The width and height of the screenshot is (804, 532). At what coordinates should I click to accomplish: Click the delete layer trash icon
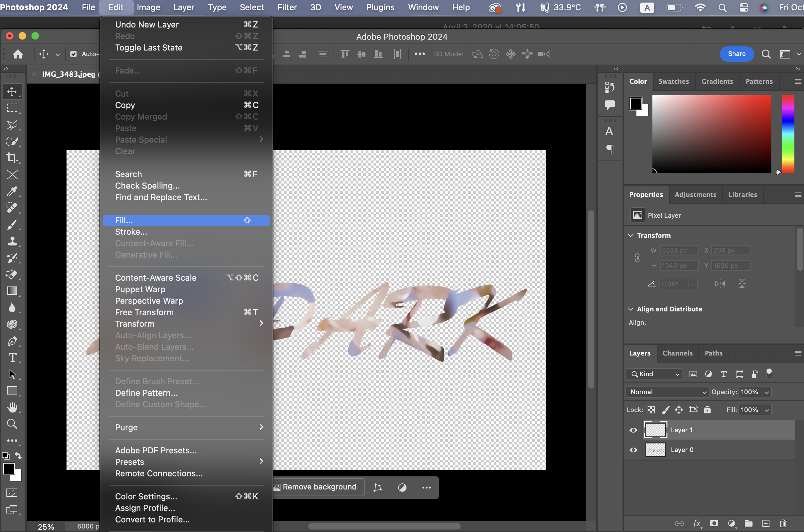tap(783, 523)
